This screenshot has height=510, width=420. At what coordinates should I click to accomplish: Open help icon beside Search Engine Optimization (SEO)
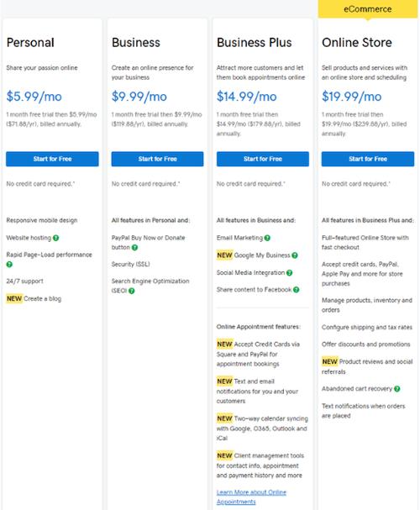(x=131, y=291)
